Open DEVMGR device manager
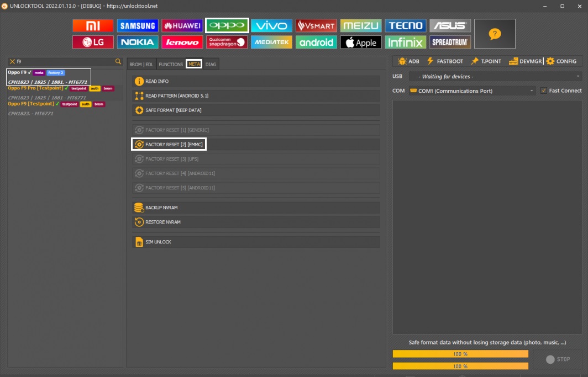This screenshot has width=588, height=377. [526, 61]
